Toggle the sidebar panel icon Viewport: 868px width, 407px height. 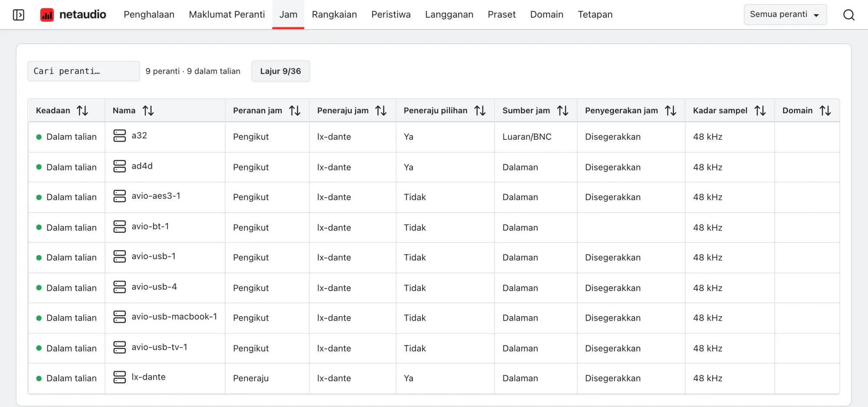click(19, 15)
